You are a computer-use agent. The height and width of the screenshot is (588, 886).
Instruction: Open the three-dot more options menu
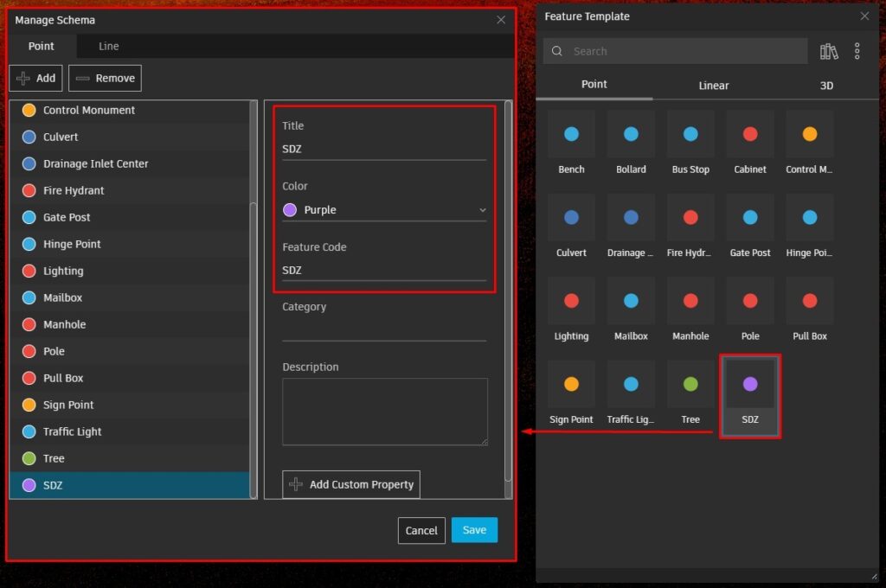[857, 51]
